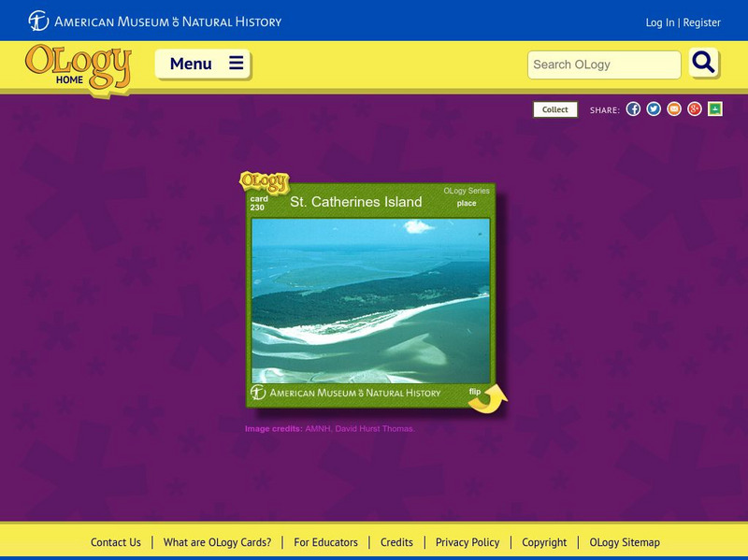The image size is (748, 560).
Task: Share the card to Google Classroom
Action: [x=713, y=108]
